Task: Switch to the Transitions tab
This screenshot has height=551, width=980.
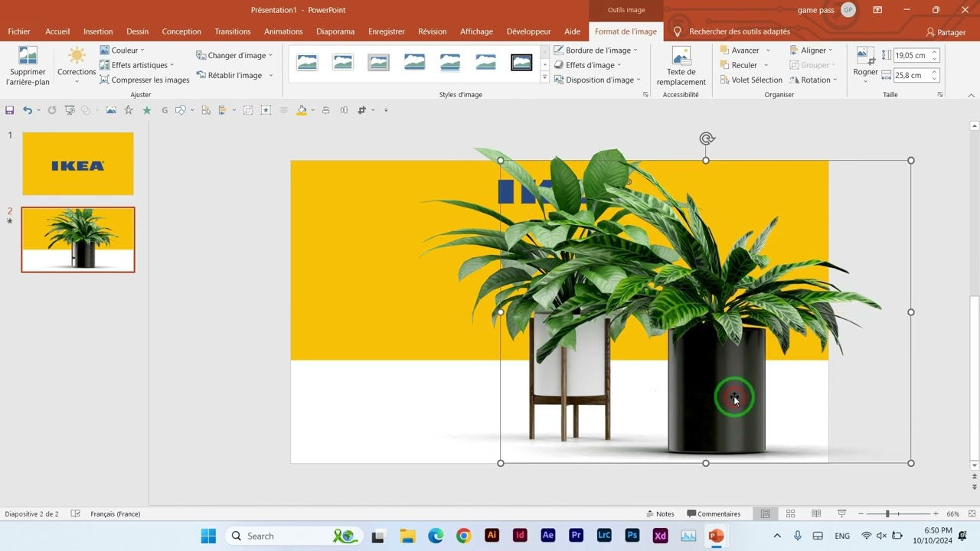Action: tap(233, 31)
